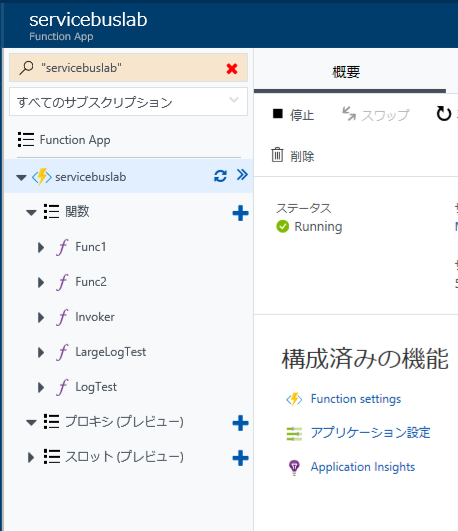Click the スワップ swap button
Screen dimensions: 458x531
(x=376, y=115)
